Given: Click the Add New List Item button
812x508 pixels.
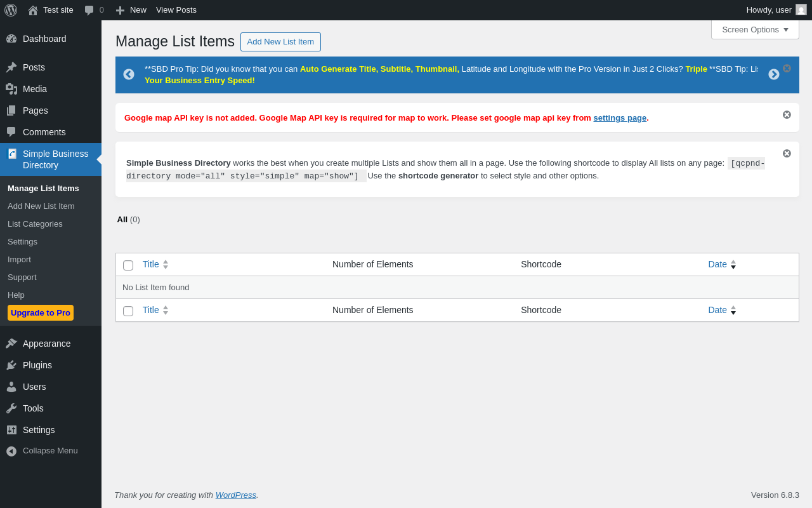Looking at the screenshot, I should tap(280, 42).
